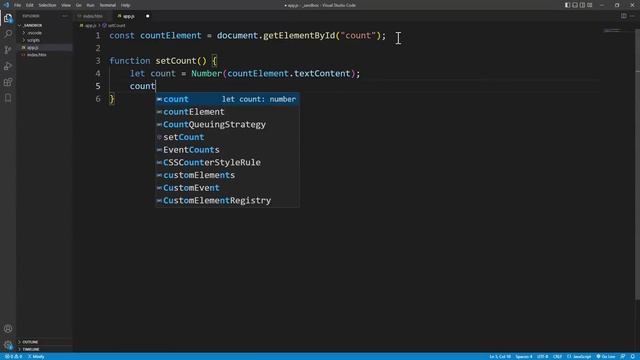The width and height of the screenshot is (640, 360).
Task: Open the Terminal menu
Action: (108, 5)
